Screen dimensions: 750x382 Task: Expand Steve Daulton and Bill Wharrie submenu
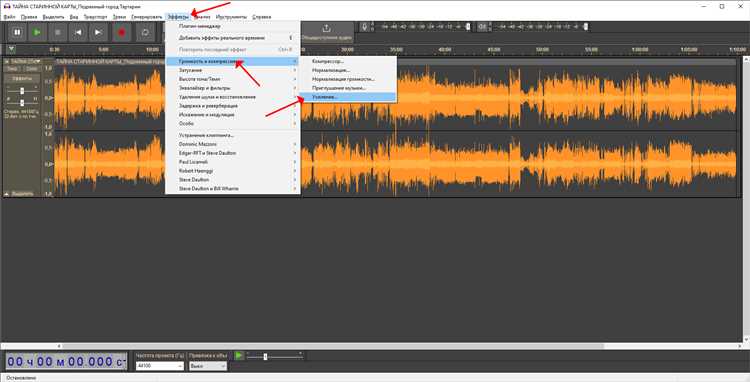[233, 188]
